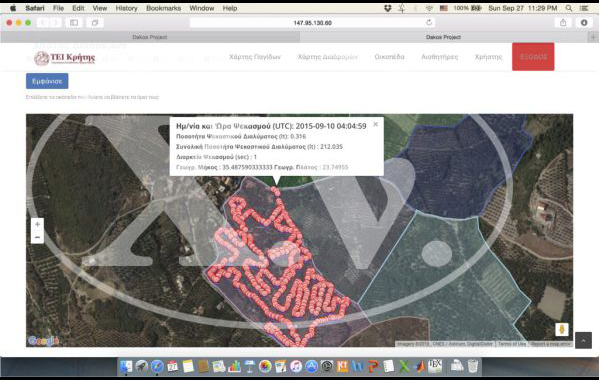
Task: Open Αισθητήρες nav link
Action: 439,57
